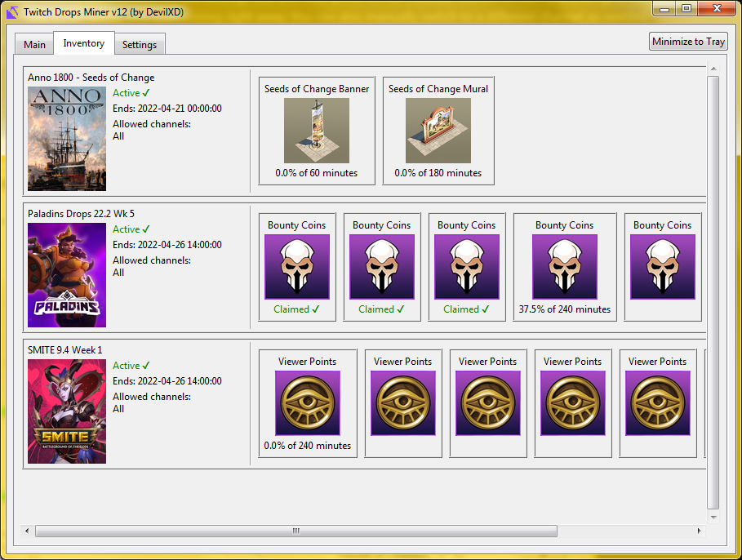Screen dimensions: 742x560
Task: Click the first Viewer Points eye icon
Action: pyautogui.click(x=308, y=404)
